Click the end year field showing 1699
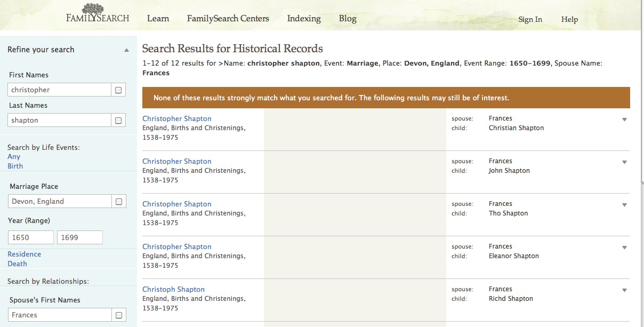644x327 pixels. (79, 238)
